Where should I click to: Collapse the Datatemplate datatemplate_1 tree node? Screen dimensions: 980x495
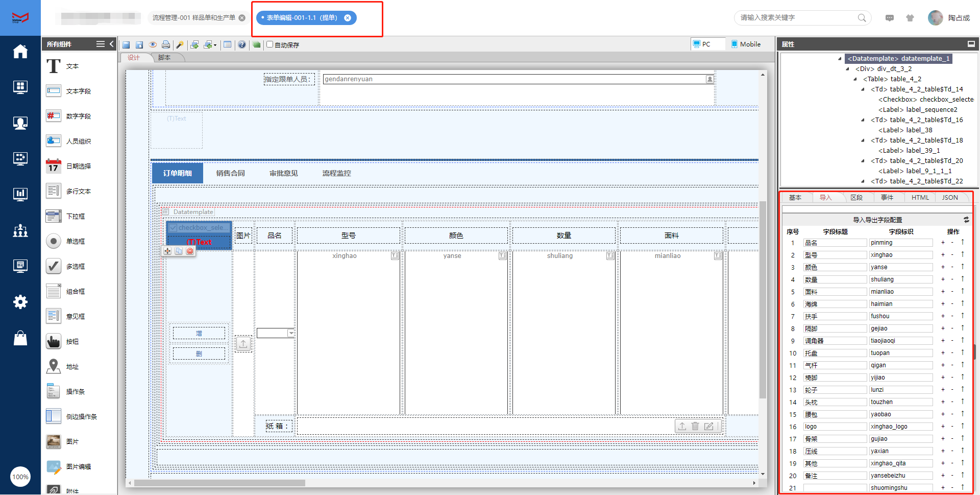pyautogui.click(x=840, y=59)
